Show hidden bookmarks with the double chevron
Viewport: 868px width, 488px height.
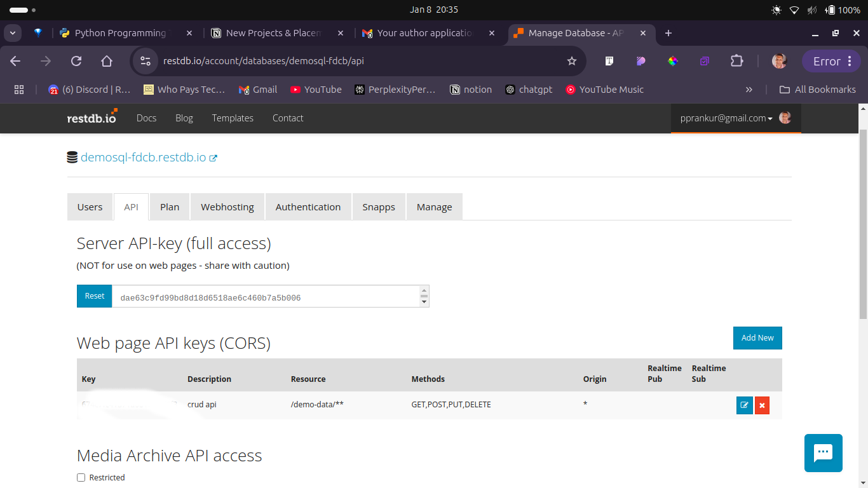click(x=749, y=90)
